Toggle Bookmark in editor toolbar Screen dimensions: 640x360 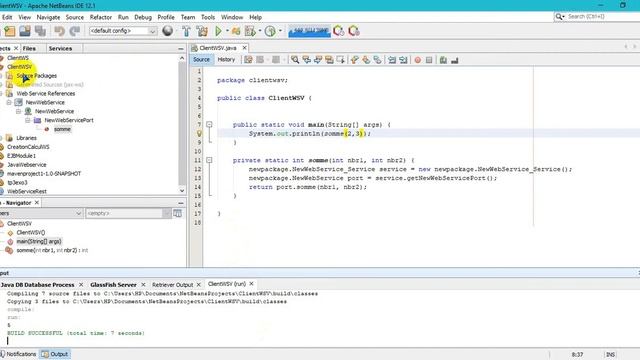tap(378, 60)
